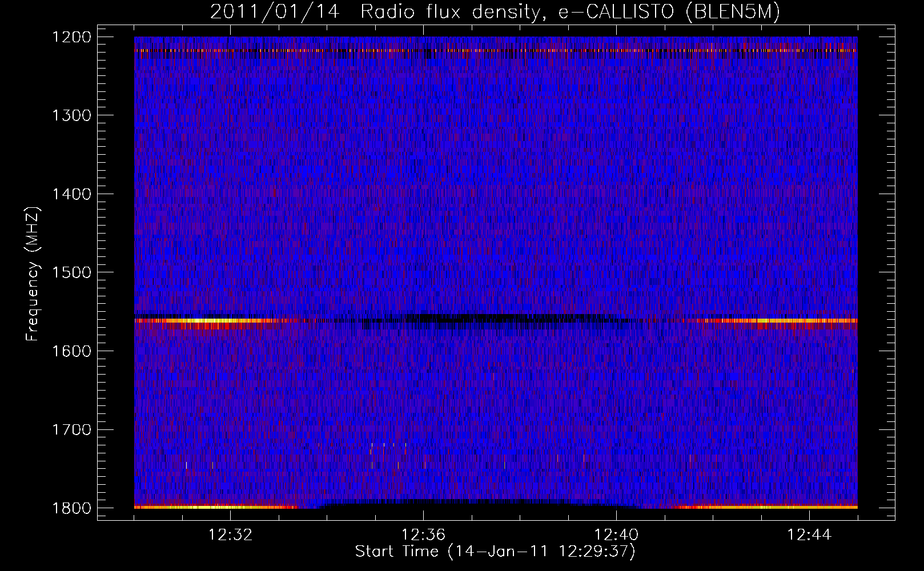The image size is (924, 571).
Task: Click the 1700 frequency tick label
Action: coord(72,429)
